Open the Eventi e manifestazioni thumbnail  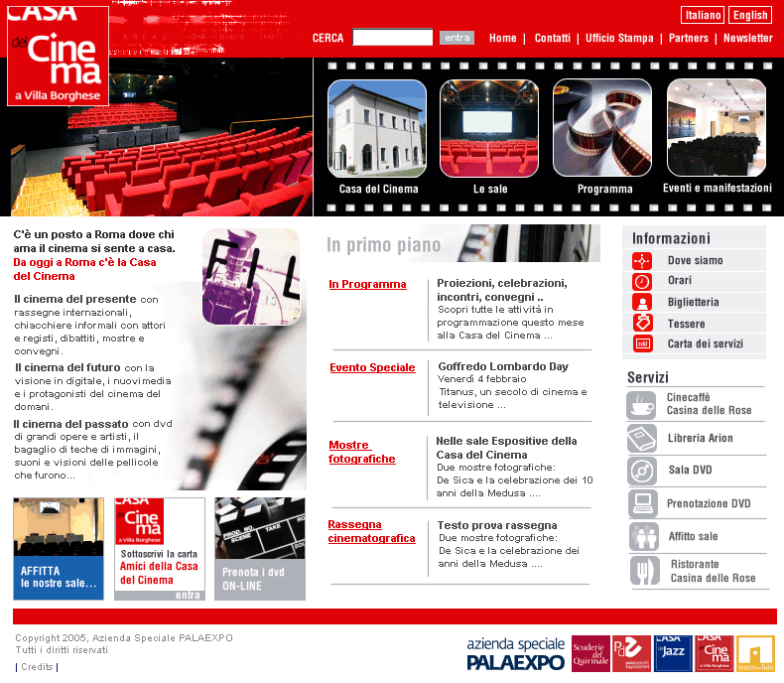click(717, 127)
